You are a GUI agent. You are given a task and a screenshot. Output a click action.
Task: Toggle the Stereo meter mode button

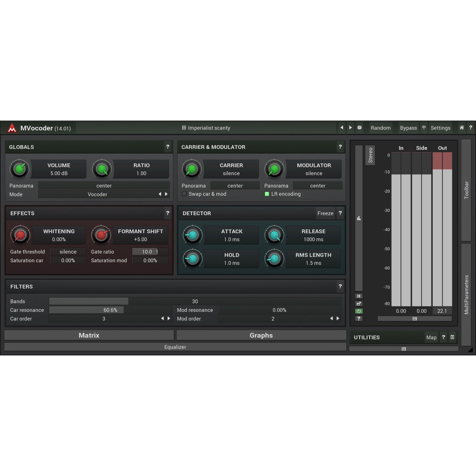(370, 155)
